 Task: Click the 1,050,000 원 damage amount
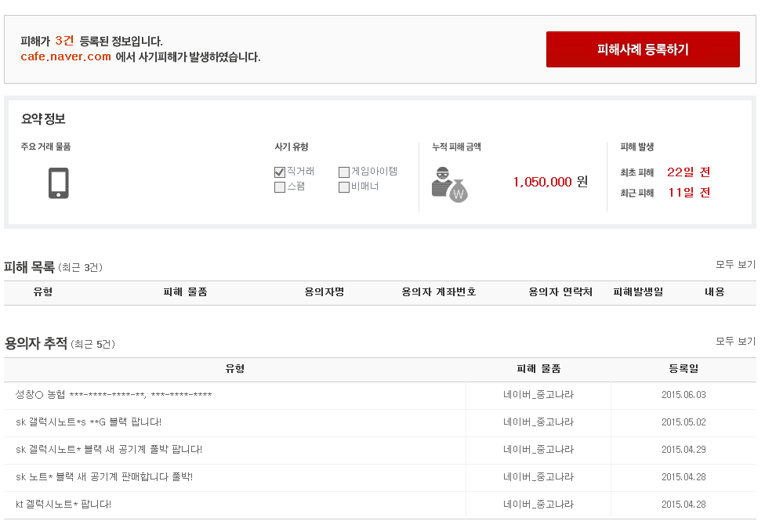pos(549,182)
